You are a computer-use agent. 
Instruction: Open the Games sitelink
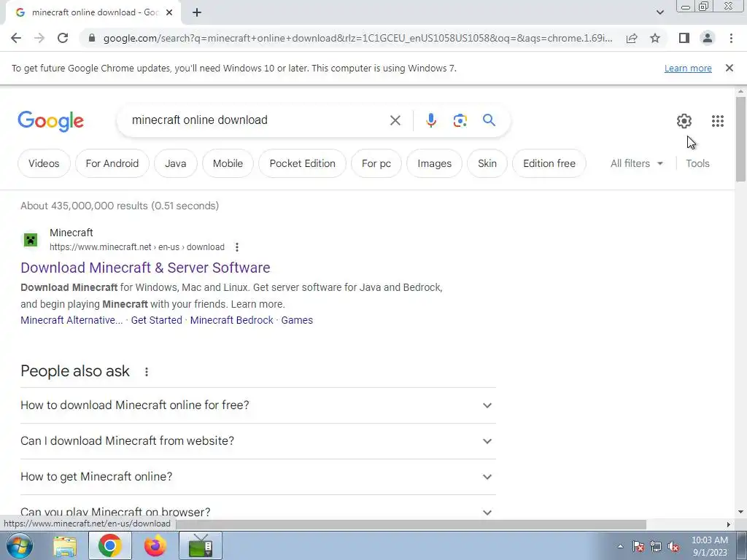point(297,320)
